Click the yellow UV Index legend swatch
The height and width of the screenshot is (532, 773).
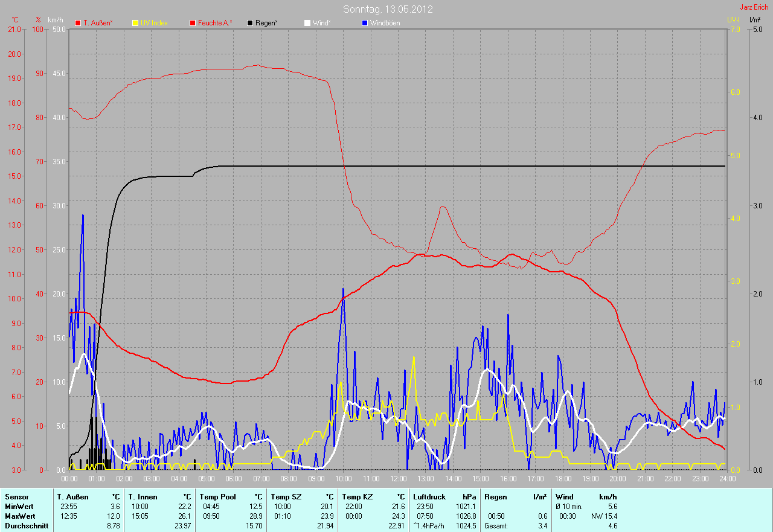click(x=135, y=23)
